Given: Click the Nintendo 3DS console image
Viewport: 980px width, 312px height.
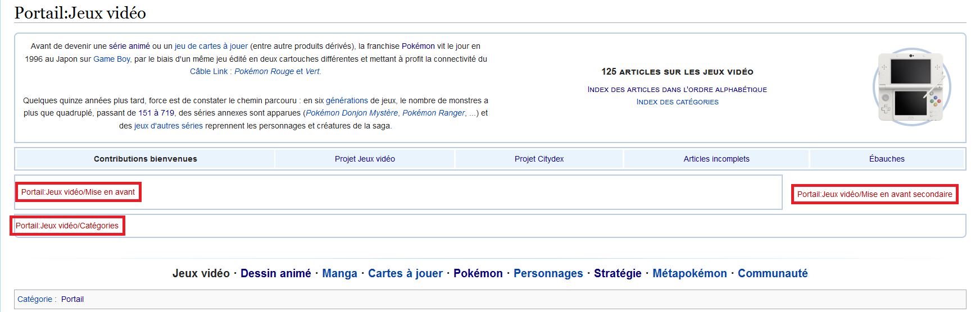Looking at the screenshot, I should click(911, 86).
